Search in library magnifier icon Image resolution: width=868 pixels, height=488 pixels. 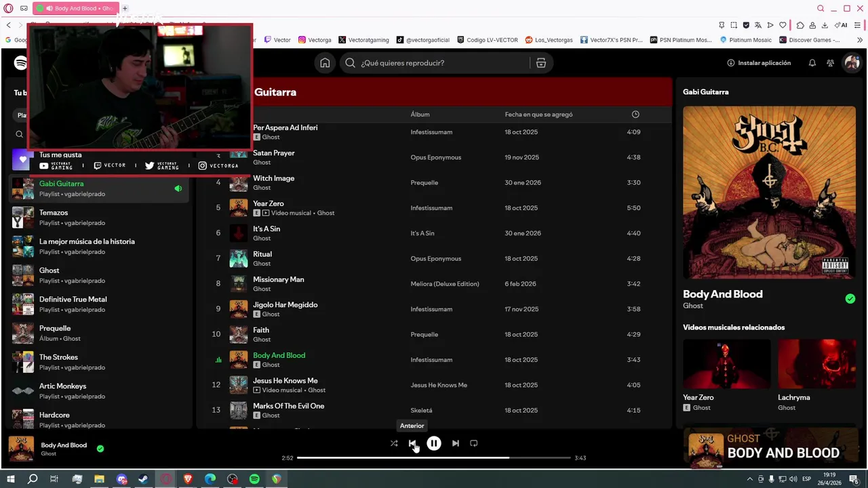[20, 134]
